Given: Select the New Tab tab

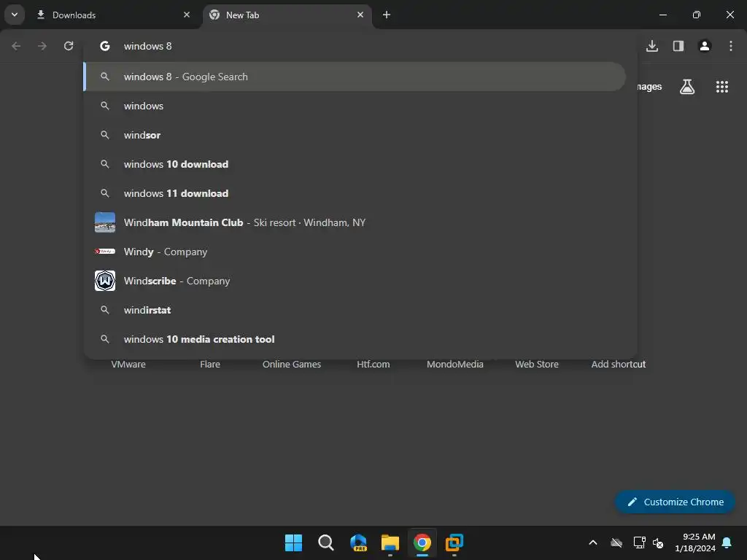Looking at the screenshot, I should point(287,15).
